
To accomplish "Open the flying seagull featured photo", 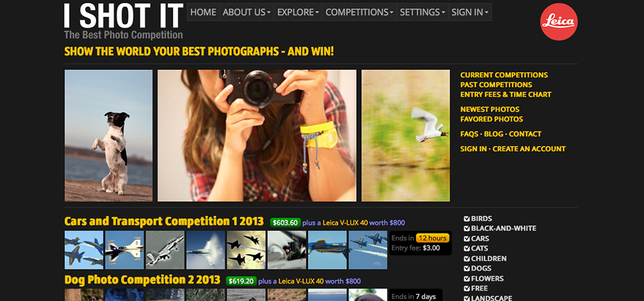I will coord(406,135).
